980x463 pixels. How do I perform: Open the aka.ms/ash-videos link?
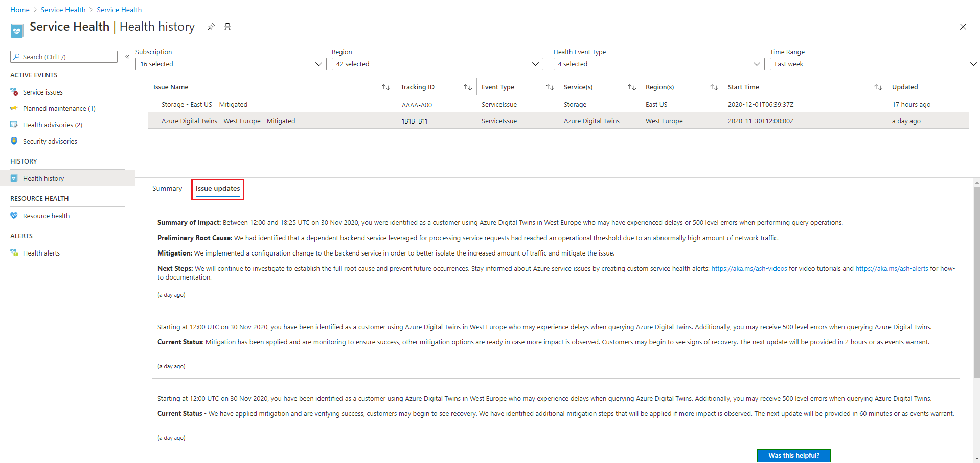[x=749, y=268]
